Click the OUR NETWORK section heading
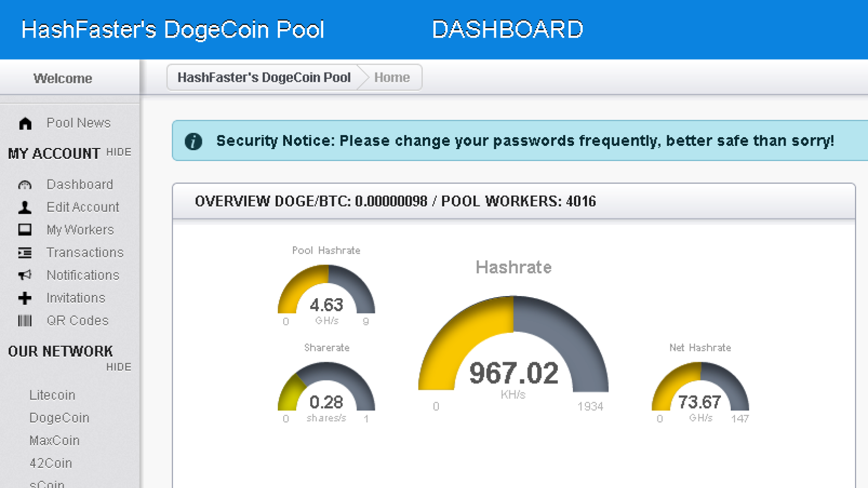 click(x=60, y=351)
